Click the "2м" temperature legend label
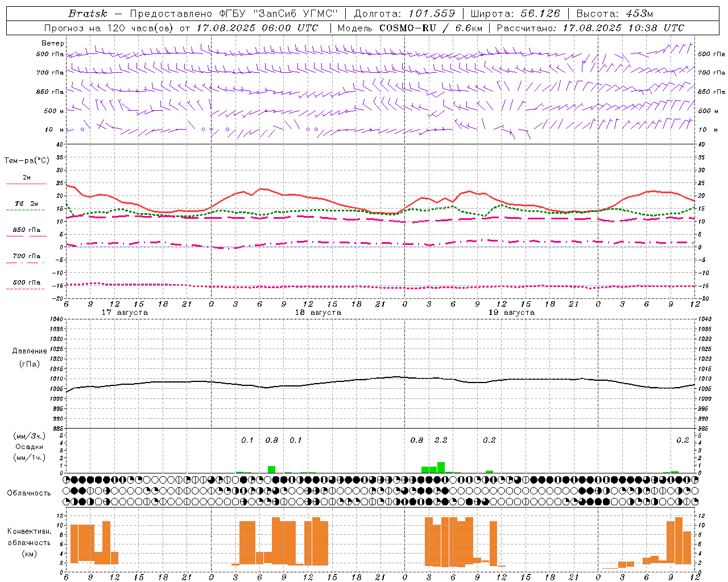This screenshot has height=582, width=728. pos(27,178)
